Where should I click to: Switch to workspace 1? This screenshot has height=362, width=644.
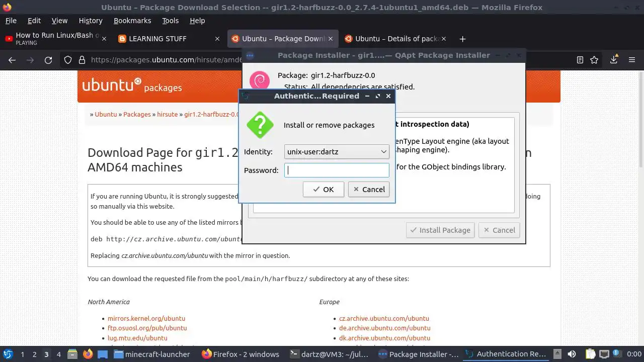tap(22, 354)
